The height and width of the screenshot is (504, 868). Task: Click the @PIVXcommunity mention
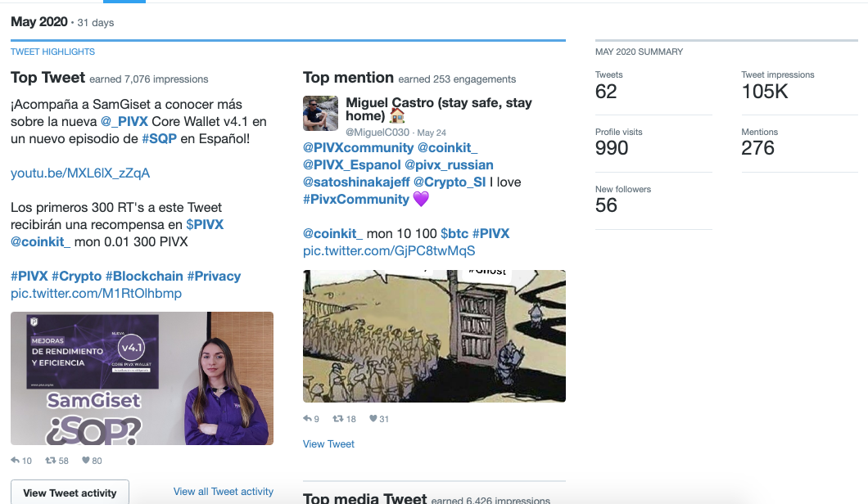[x=358, y=148]
